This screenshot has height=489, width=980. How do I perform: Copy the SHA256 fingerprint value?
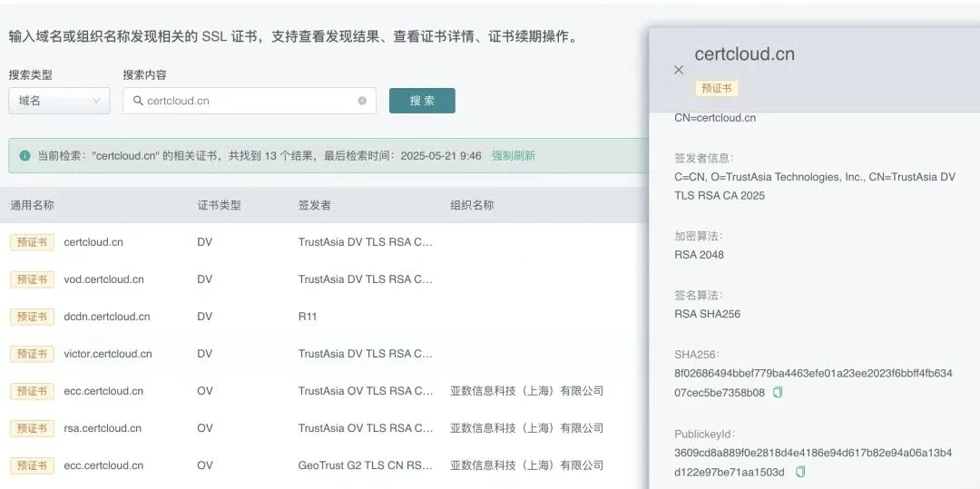tap(778, 393)
